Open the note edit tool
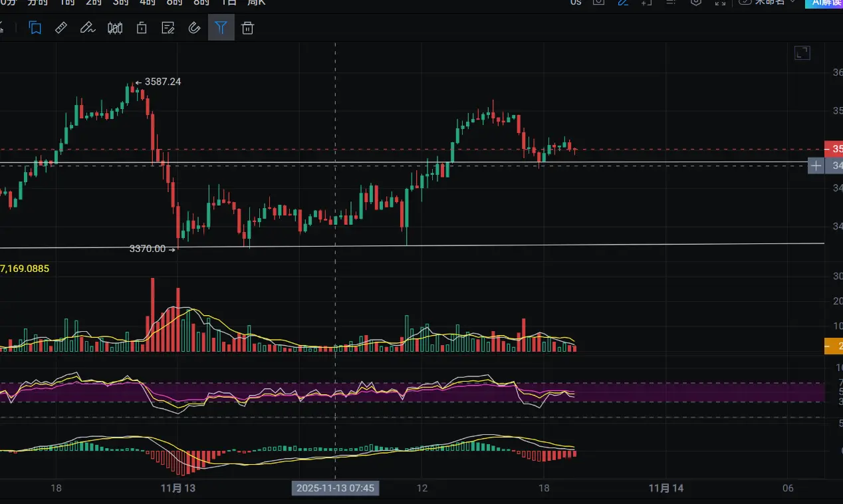Screen dimensions: 843x504 [x=168, y=28]
